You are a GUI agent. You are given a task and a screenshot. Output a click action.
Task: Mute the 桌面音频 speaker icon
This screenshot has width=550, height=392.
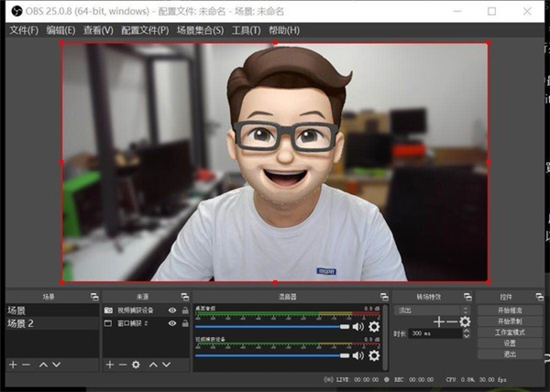pyautogui.click(x=358, y=327)
